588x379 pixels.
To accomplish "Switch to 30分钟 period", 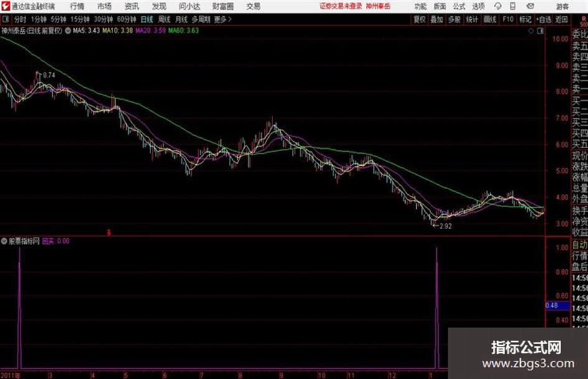I will (103, 19).
